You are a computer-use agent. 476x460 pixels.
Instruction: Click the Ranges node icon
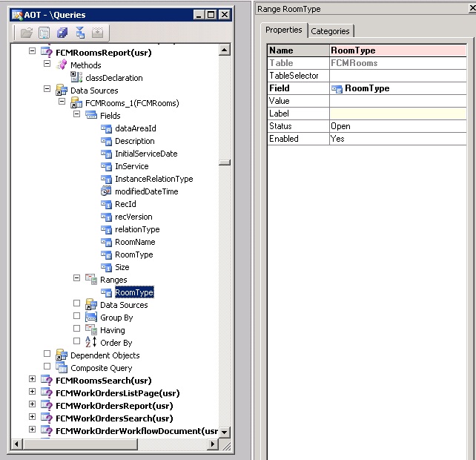[91, 279]
